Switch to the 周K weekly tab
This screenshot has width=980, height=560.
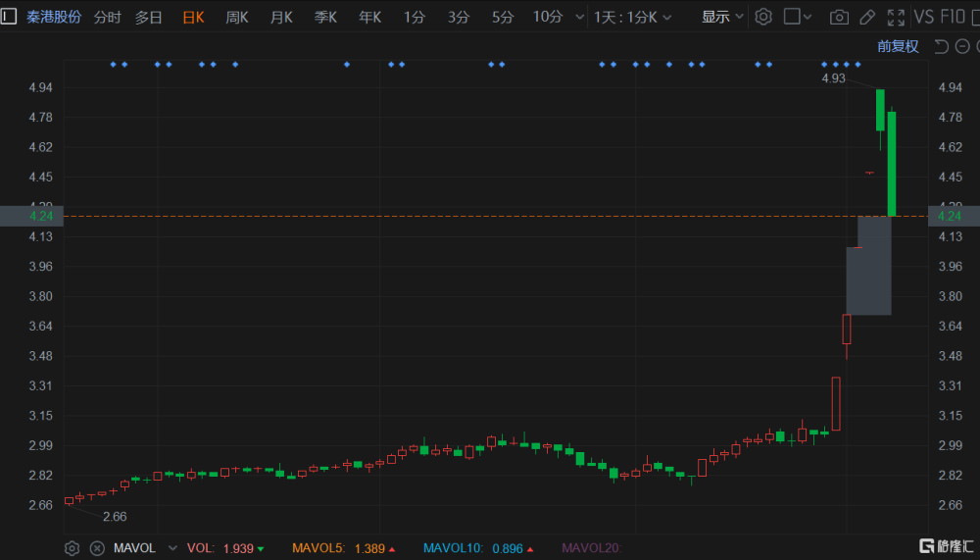[x=237, y=17]
